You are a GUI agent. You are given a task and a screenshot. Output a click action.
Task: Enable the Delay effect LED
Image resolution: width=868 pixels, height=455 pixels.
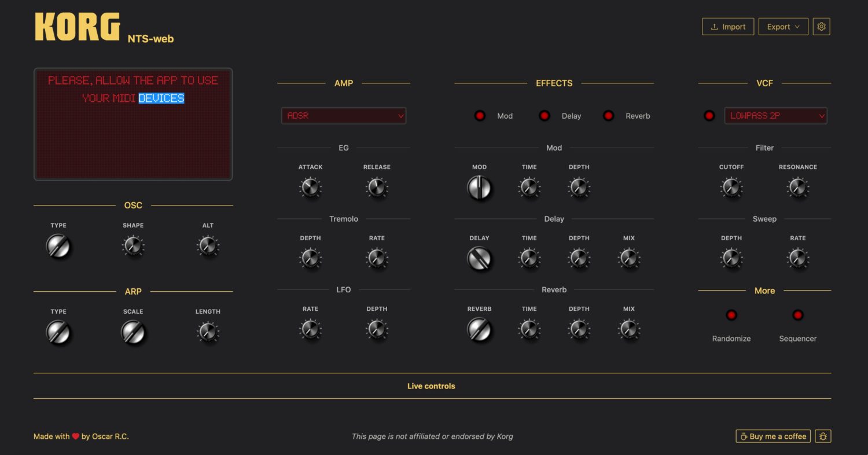click(x=544, y=115)
